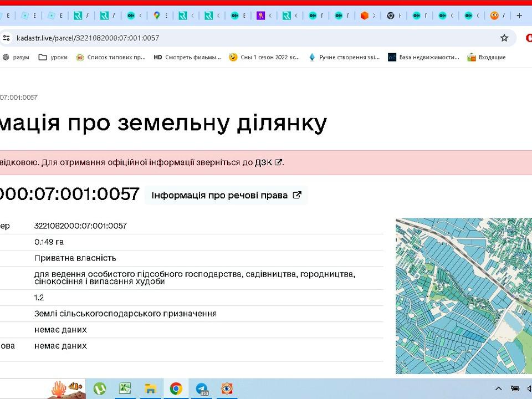
Task: Click the parcel map thumbnail
Action: [x=463, y=295]
